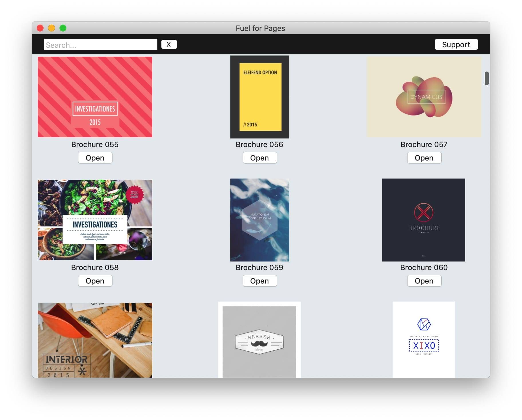Open Brochure 058 template
522x420 pixels.
pos(95,281)
